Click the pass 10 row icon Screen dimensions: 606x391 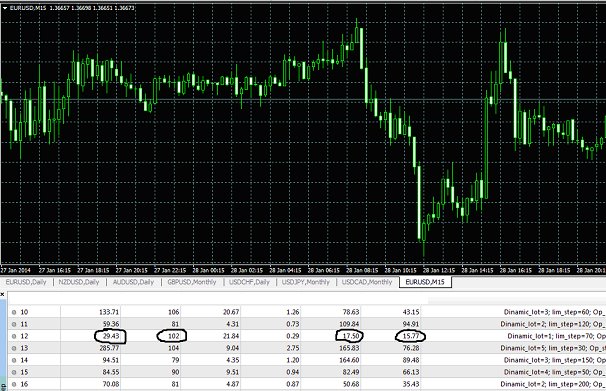14,312
